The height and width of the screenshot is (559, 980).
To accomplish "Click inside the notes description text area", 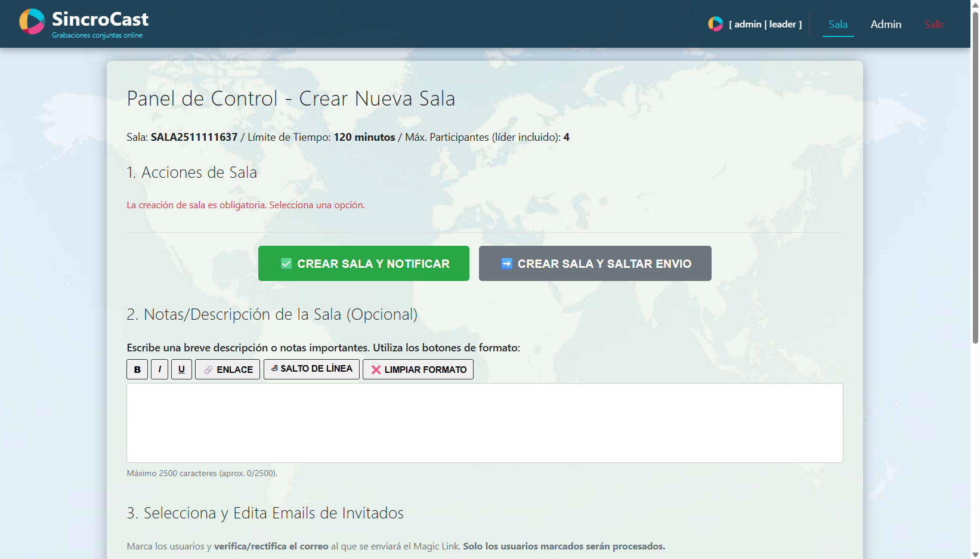I will point(484,422).
